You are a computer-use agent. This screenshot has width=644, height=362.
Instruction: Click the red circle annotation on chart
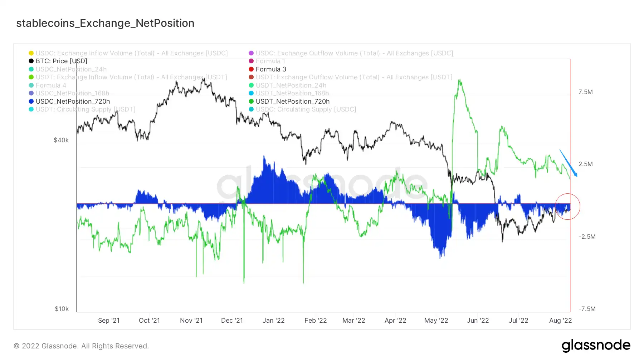pos(567,207)
